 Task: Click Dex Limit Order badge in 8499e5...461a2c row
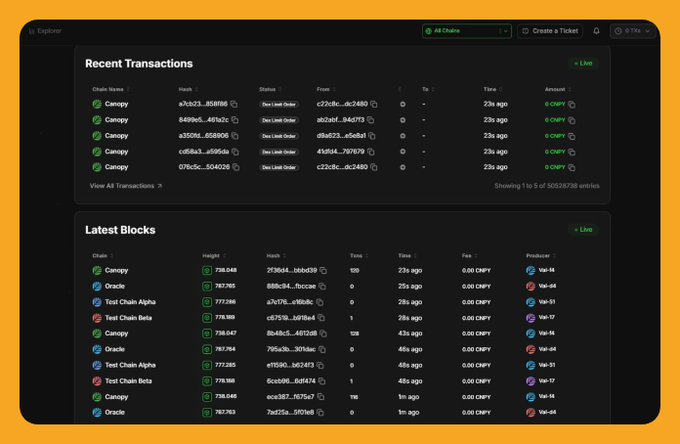tap(279, 120)
